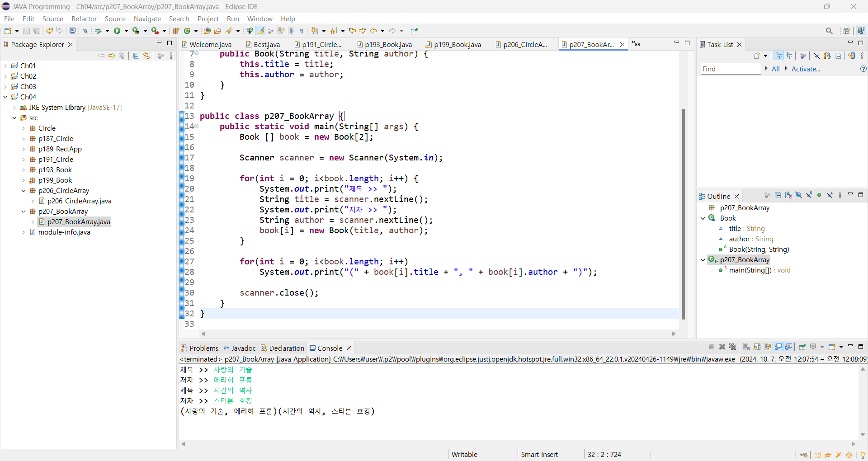Click the Previous Annotation icon
The height and width of the screenshot is (461, 868).
point(333,31)
